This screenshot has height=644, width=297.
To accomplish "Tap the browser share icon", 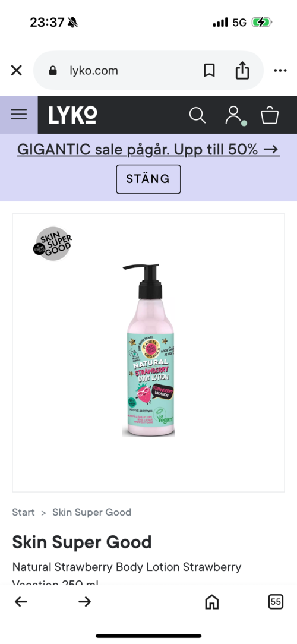I will tap(242, 70).
